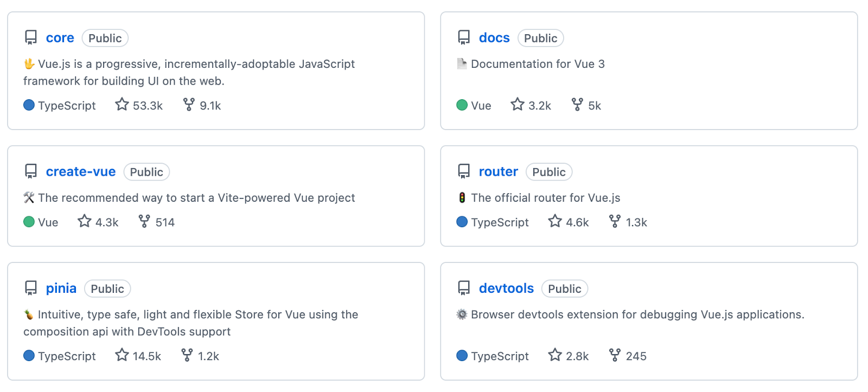Image resolution: width=868 pixels, height=392 pixels.
Task: Click the Public badge next to pinia
Action: coord(107,288)
